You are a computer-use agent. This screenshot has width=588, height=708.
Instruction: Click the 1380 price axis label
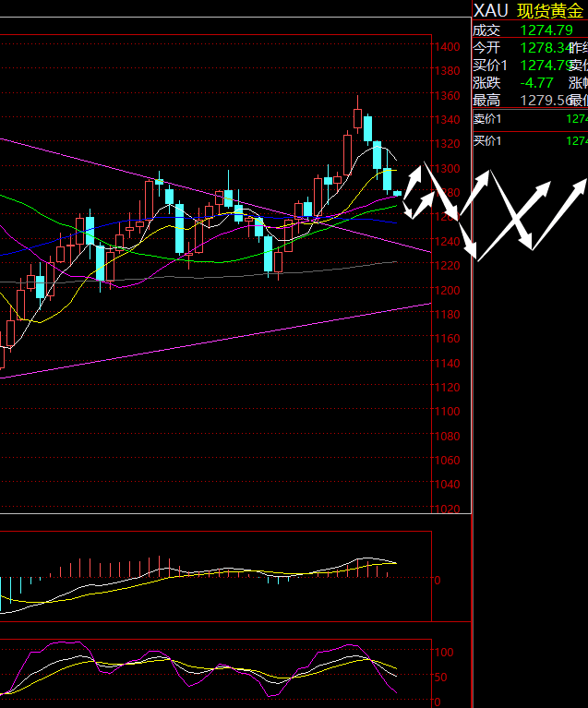click(447, 70)
